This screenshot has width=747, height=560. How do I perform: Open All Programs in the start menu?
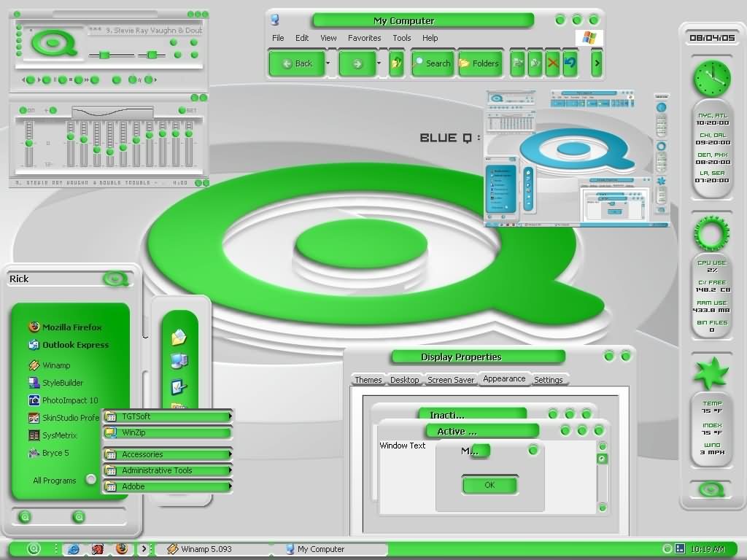point(63,480)
